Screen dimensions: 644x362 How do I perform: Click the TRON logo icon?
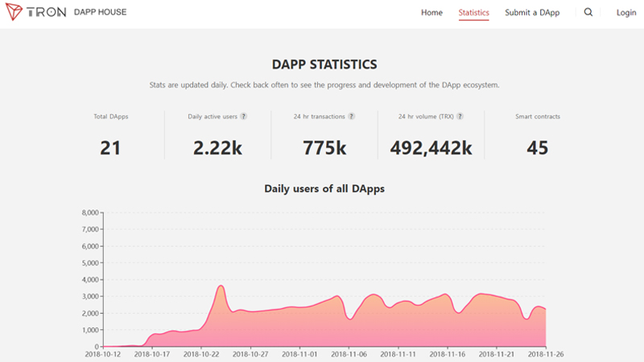(14, 11)
